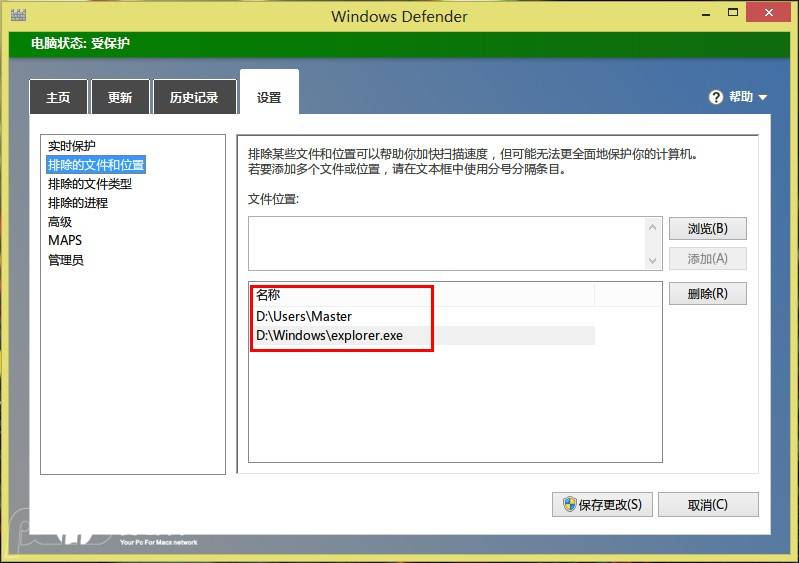Viewport: 799px width, 563px height.
Task: Click the Windows Defender title bar icon
Action: click(18, 15)
